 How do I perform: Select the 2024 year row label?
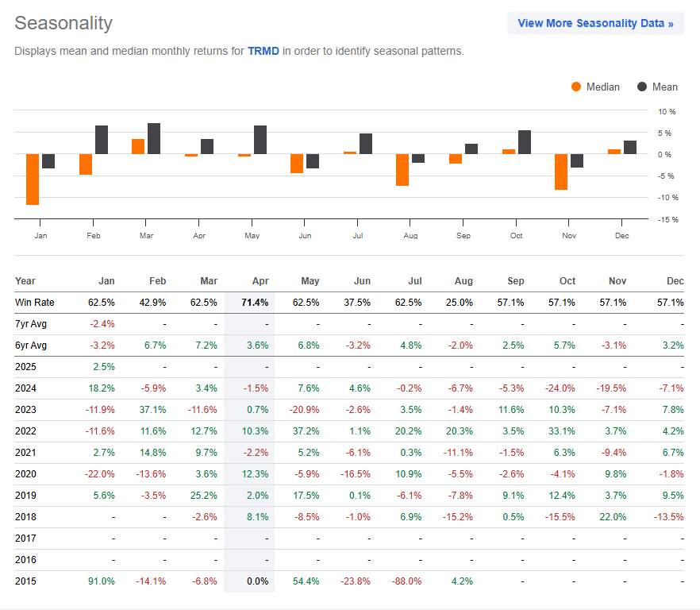click(25, 388)
